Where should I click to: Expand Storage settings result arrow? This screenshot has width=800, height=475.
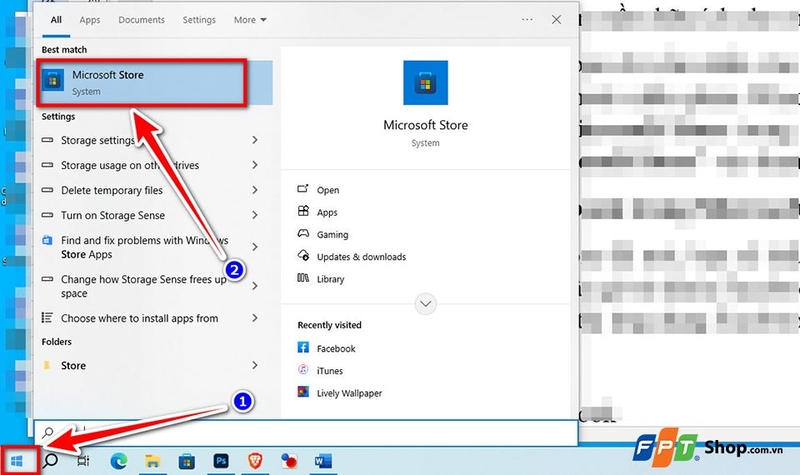click(255, 140)
